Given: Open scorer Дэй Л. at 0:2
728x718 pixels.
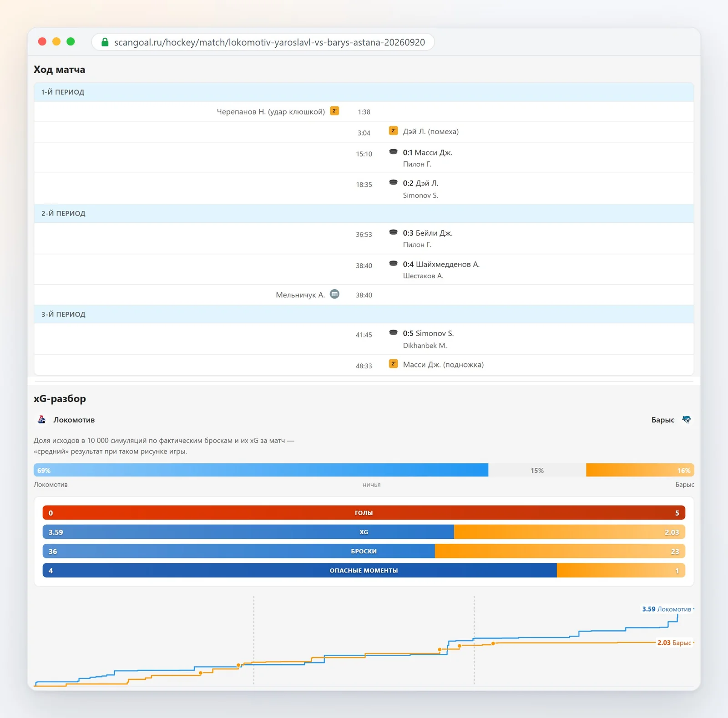Looking at the screenshot, I should click(x=427, y=183).
